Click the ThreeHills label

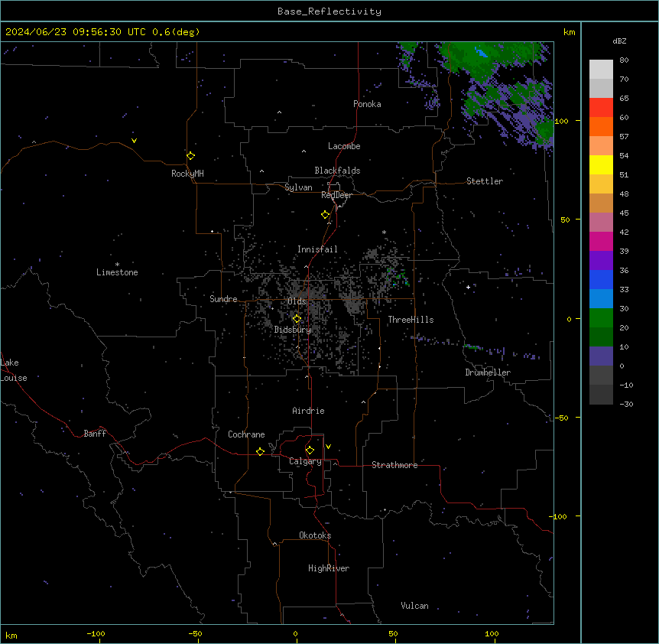pos(411,320)
